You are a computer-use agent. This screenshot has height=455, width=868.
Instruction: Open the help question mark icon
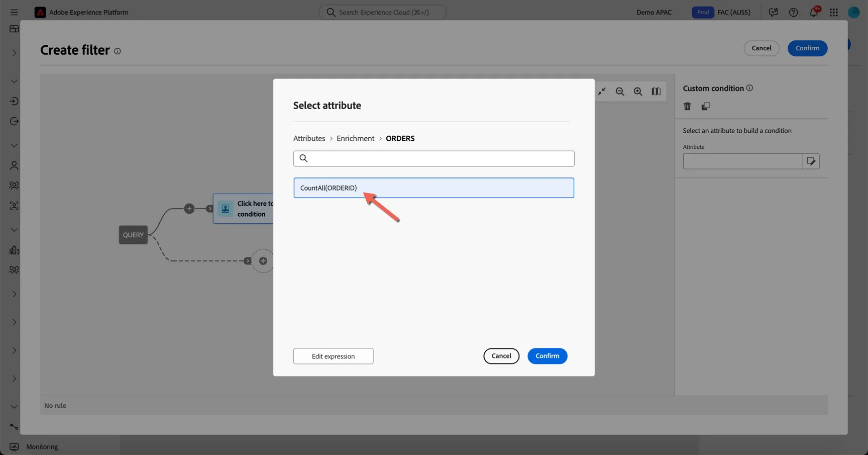tap(793, 12)
